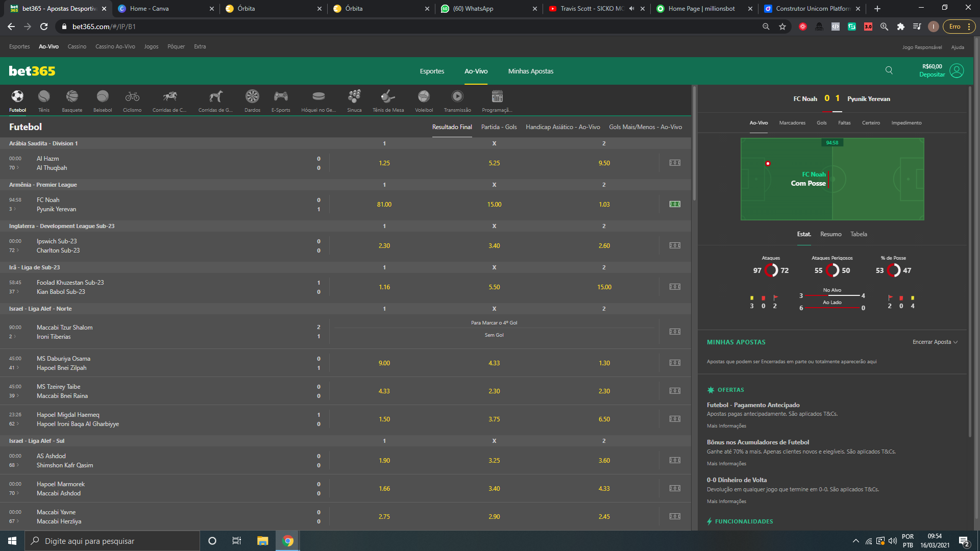Open the horse racing (Corridas de C...) icon
980x551 pixels.
pyautogui.click(x=169, y=96)
